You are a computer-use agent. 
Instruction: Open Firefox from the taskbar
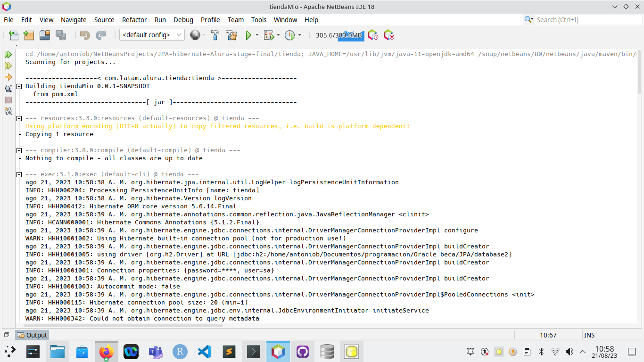(x=107, y=352)
